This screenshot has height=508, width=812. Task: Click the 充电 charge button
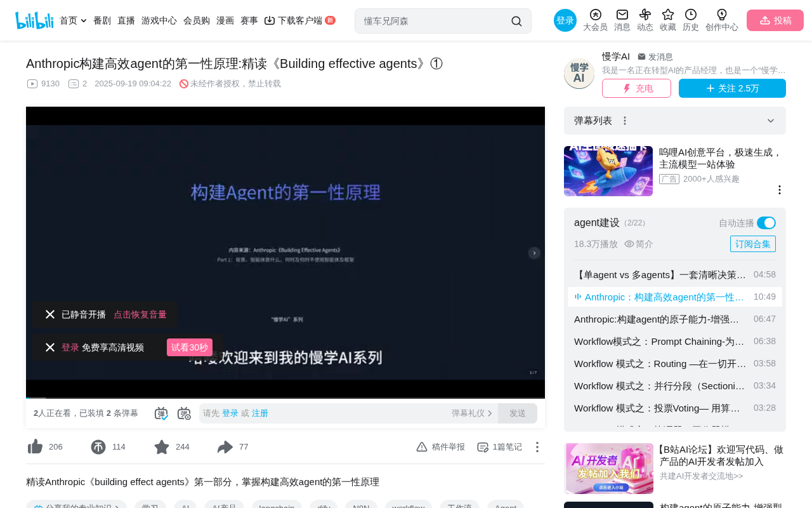[636, 88]
